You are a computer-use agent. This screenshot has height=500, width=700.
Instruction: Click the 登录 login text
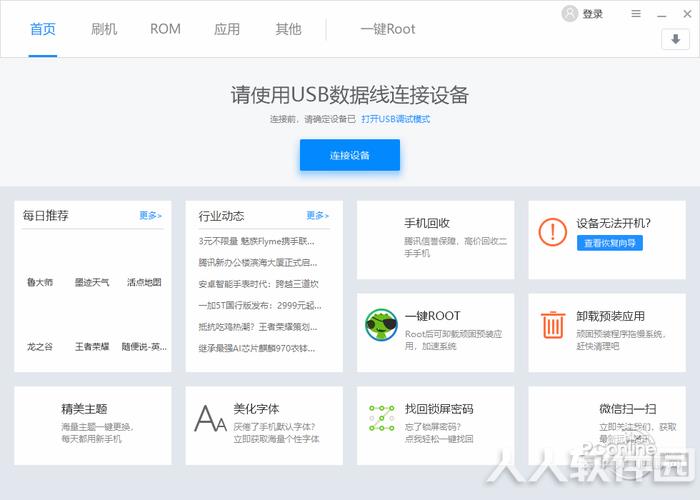pos(592,14)
